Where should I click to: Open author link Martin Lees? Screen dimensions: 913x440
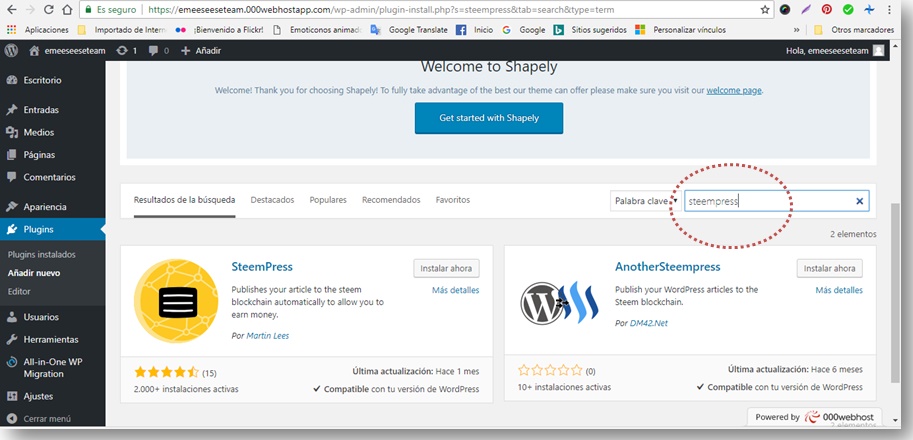(268, 336)
